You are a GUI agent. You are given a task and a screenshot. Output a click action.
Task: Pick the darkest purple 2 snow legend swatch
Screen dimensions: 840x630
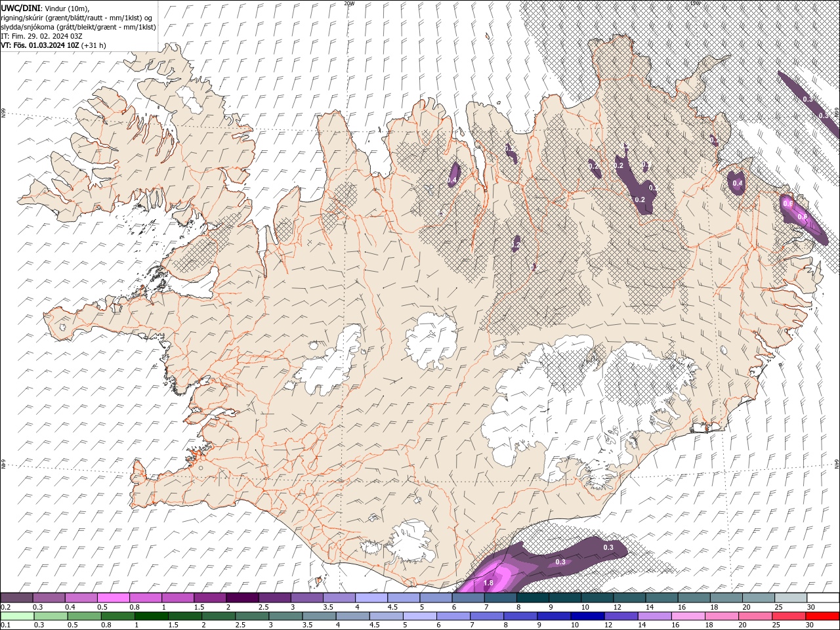242,598
